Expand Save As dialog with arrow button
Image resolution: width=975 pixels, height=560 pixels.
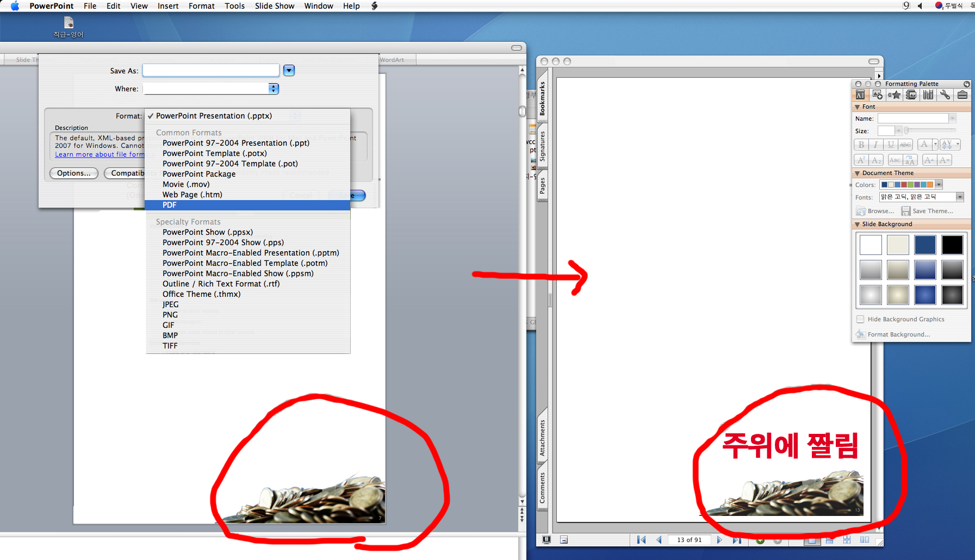pos(289,70)
